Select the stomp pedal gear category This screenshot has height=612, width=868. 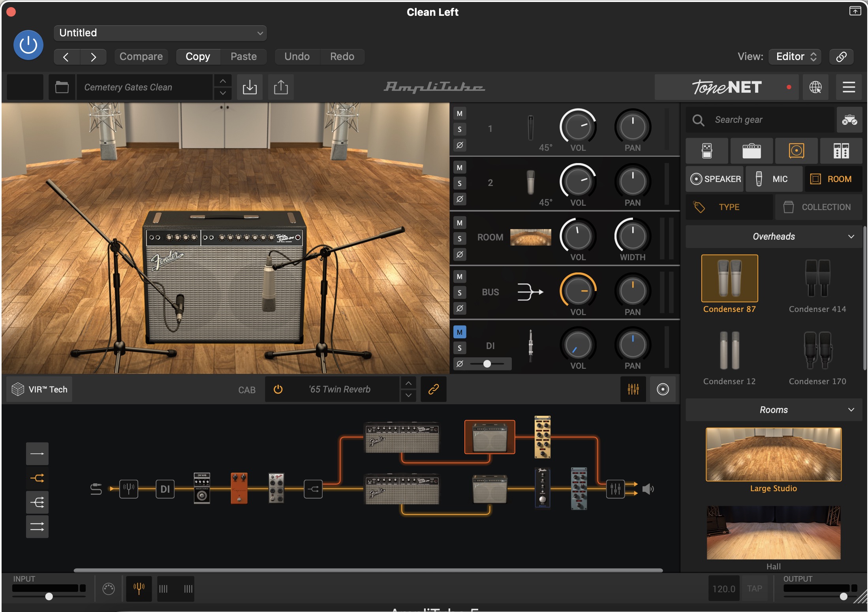707,151
